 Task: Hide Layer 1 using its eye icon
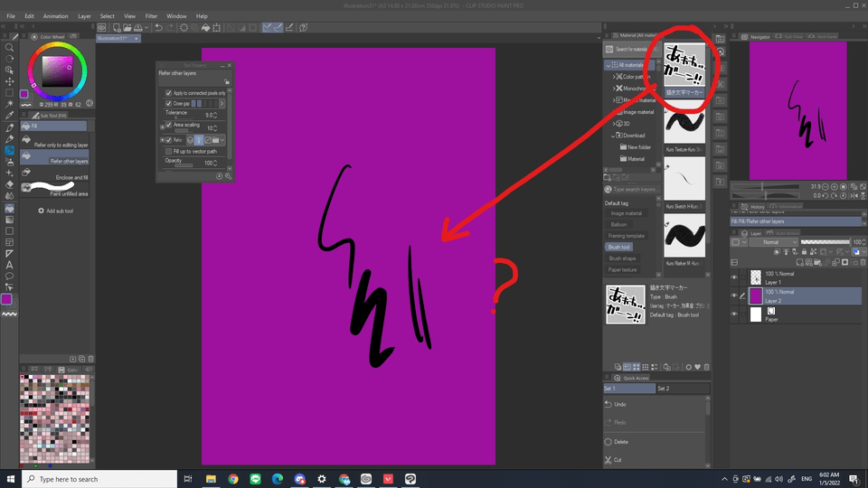734,277
